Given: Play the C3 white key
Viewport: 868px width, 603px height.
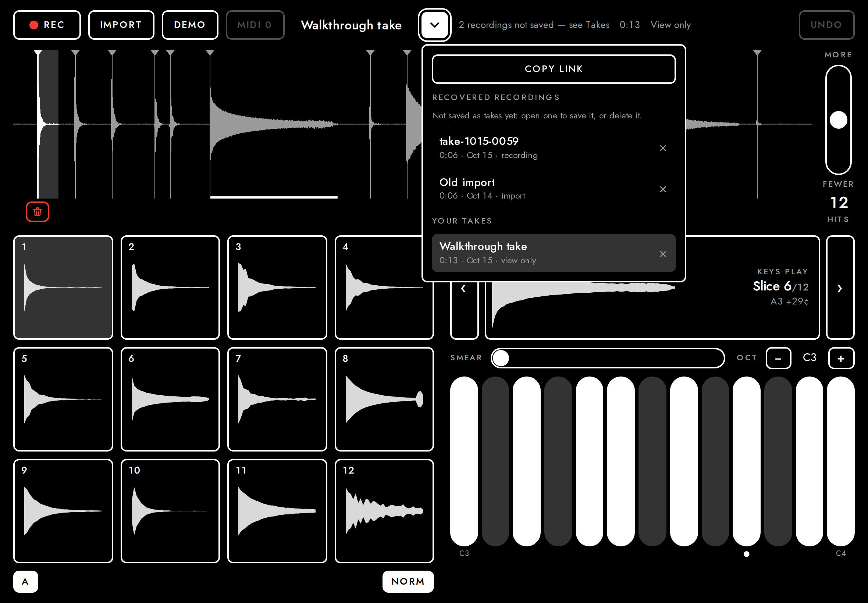Looking at the screenshot, I should coord(464,461).
